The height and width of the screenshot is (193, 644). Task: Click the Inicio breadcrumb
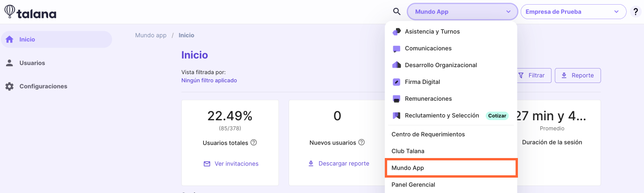(186, 35)
